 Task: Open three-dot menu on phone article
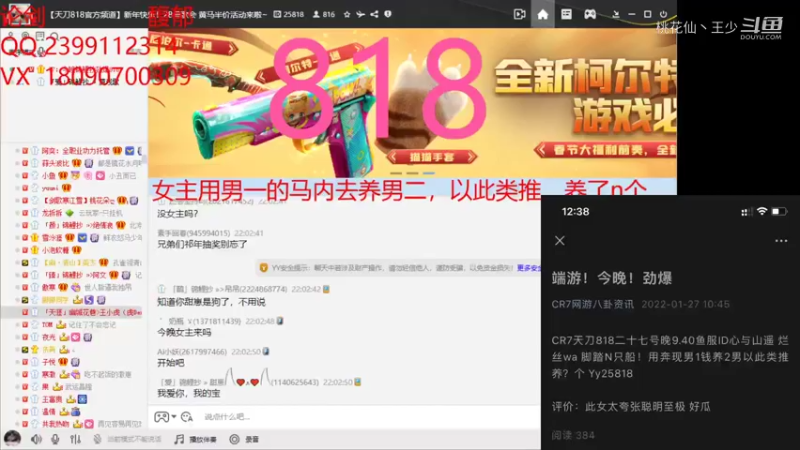[781, 241]
